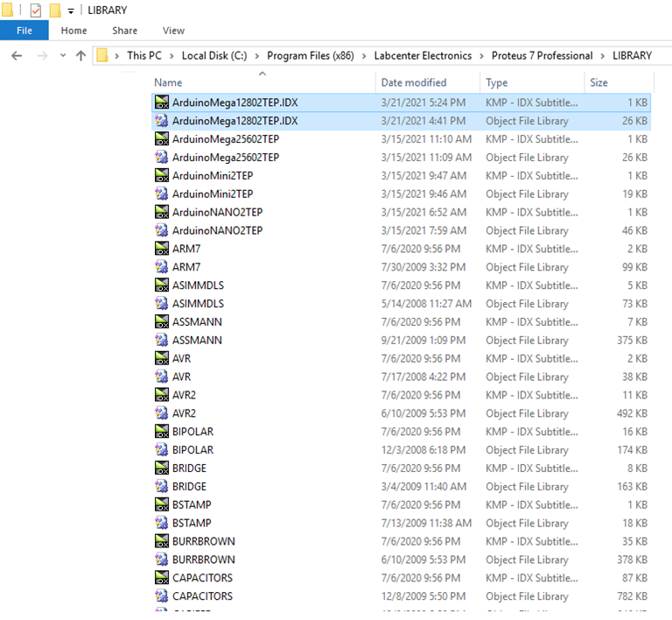Switch to the Share ribbon tab
Viewport: 672px width, 620px height.
point(124,31)
